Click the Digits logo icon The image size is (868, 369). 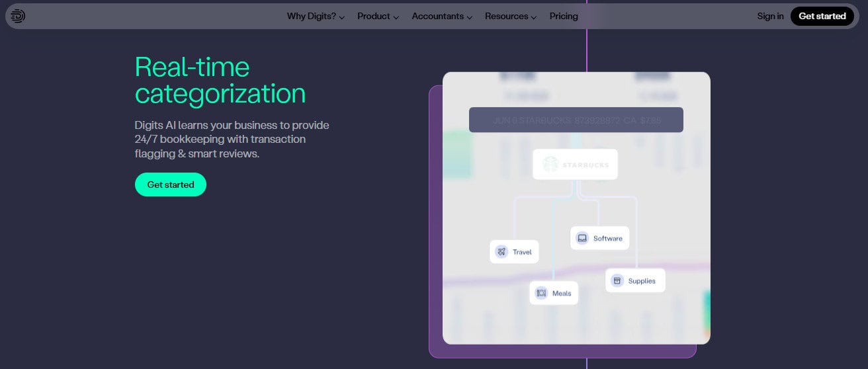pos(18,17)
